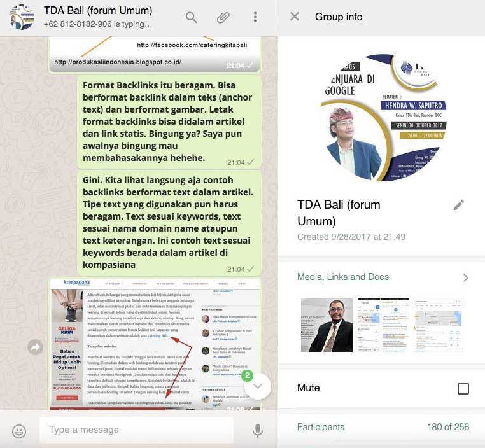Screen dimensions: 485x448
Task: Open the Media, Links and Docs section
Action: [x=343, y=277]
